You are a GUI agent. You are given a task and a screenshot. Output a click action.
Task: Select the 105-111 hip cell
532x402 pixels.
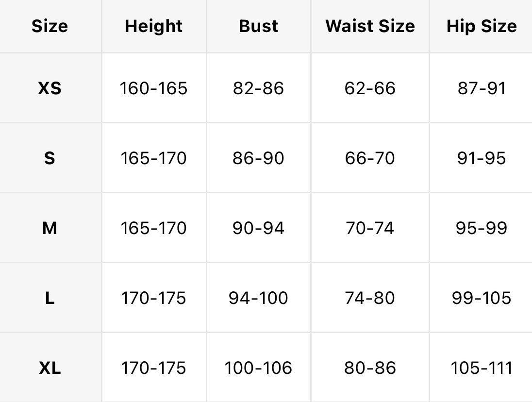coord(481,368)
